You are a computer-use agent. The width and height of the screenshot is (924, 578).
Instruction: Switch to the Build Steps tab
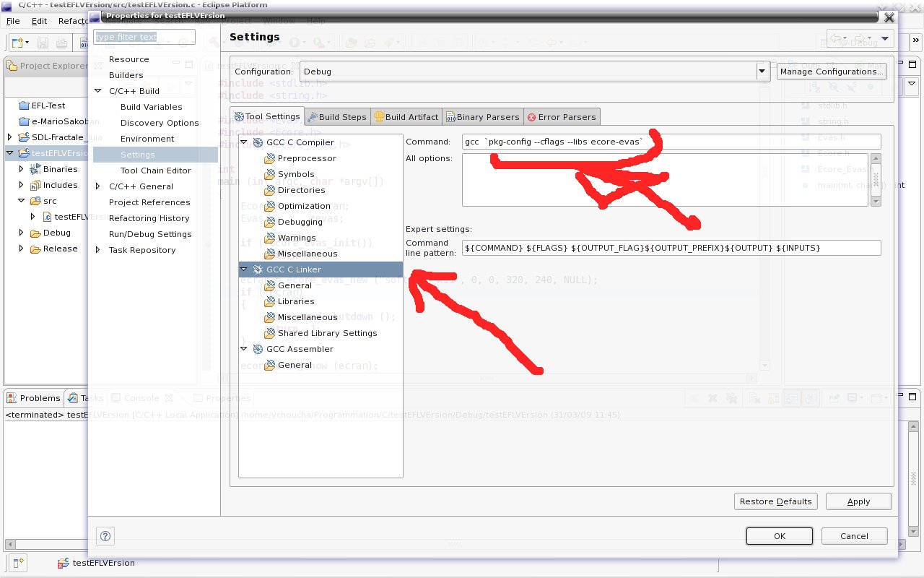(337, 116)
